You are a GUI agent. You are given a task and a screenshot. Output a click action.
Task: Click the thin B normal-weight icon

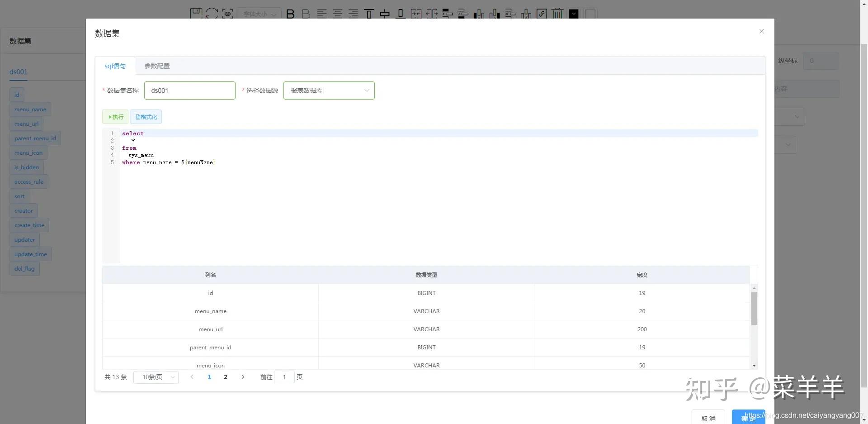306,14
